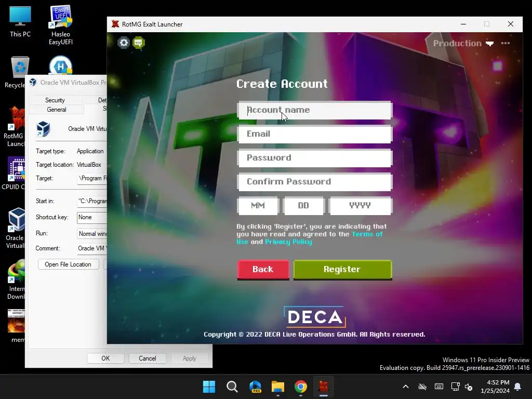Click the DECA logo
Screen dimensions: 532x399
point(314,317)
